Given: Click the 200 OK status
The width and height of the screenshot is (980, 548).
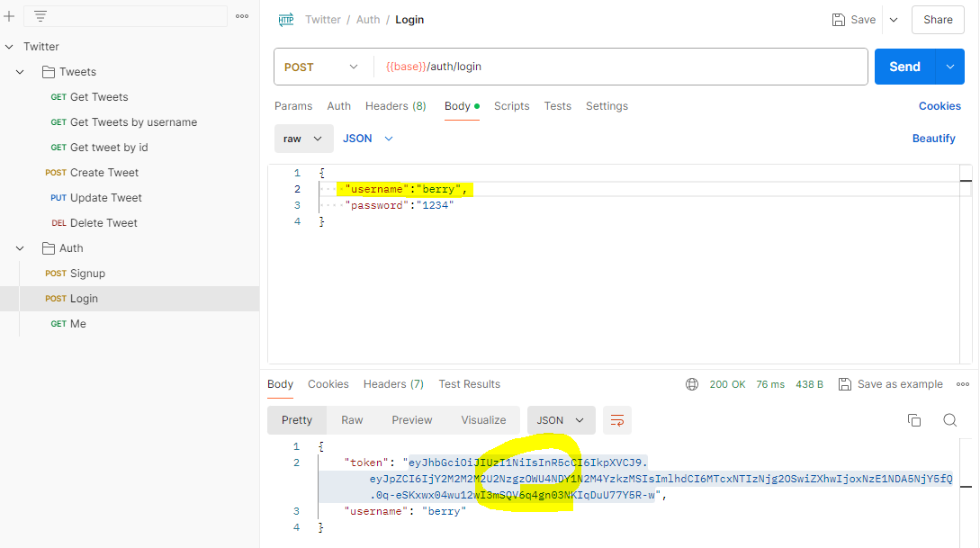Looking at the screenshot, I should [727, 384].
